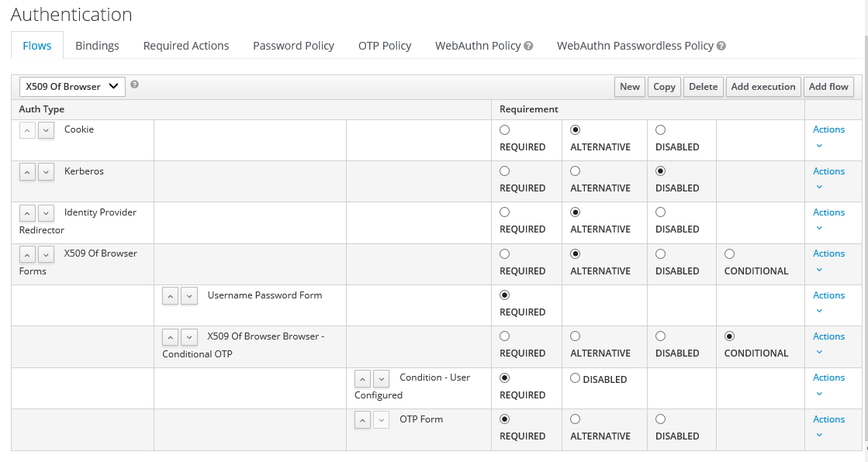The width and height of the screenshot is (868, 462).
Task: Set OTP Form requirement to DISABLED
Action: 660,419
